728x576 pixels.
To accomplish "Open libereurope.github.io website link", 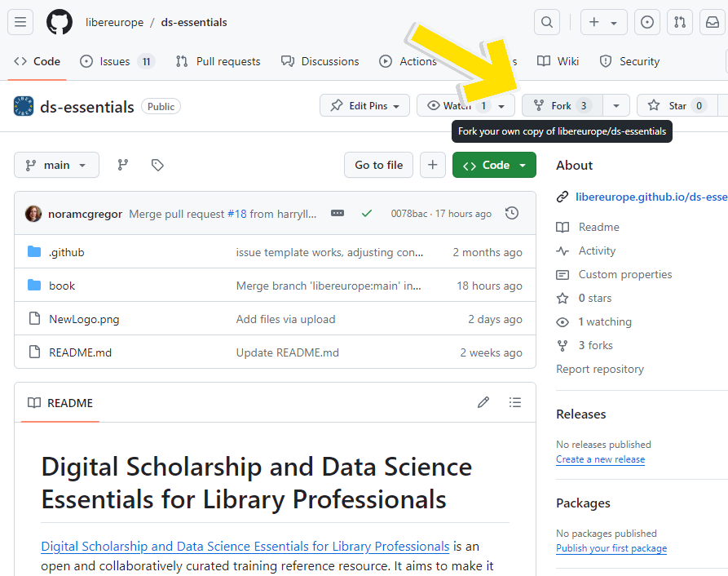I will (651, 197).
